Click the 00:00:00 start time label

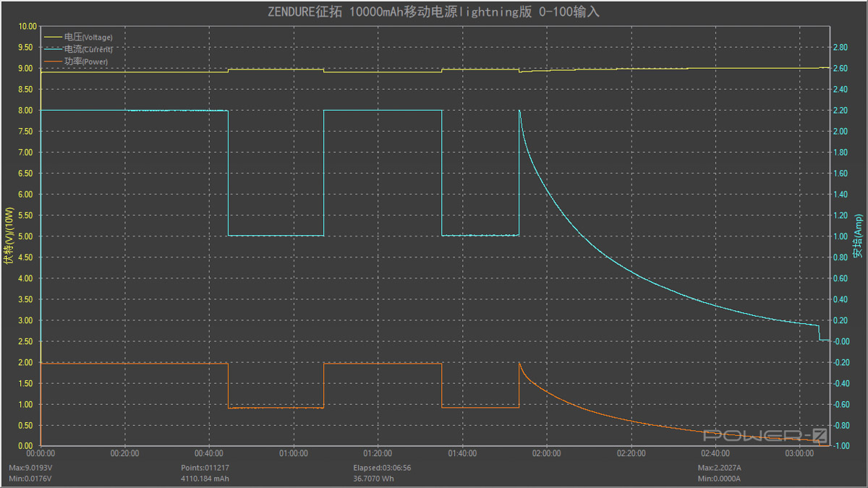(x=41, y=454)
